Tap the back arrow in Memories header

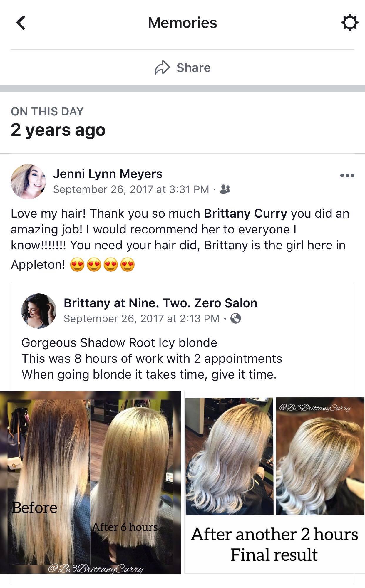click(21, 23)
